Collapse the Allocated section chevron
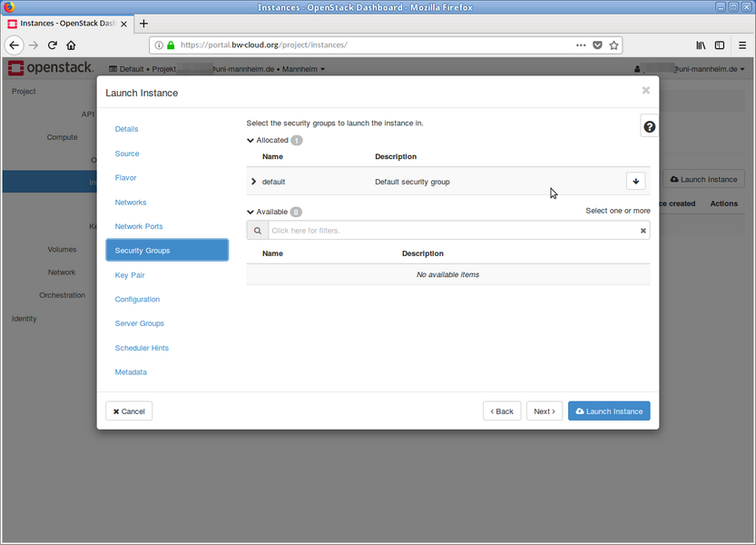 tap(250, 140)
